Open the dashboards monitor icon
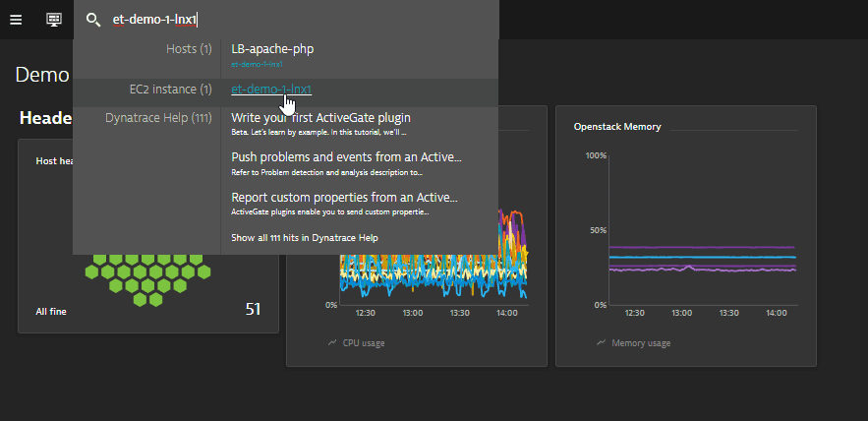Image resolution: width=868 pixels, height=421 pixels. pyautogui.click(x=54, y=20)
